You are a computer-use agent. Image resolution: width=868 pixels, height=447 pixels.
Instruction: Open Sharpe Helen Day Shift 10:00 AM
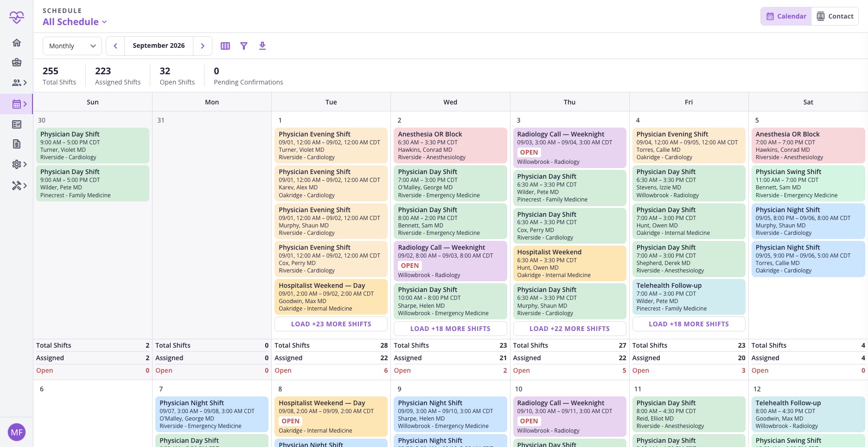click(450, 301)
